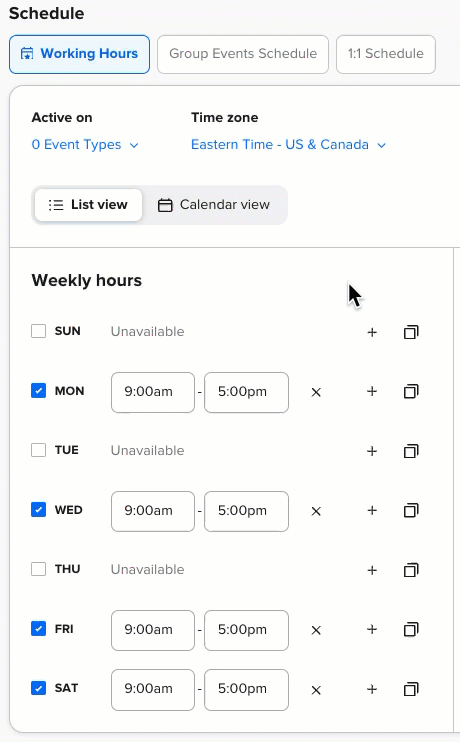
Task: Open the 0 Event Types dropdown
Action: [85, 145]
